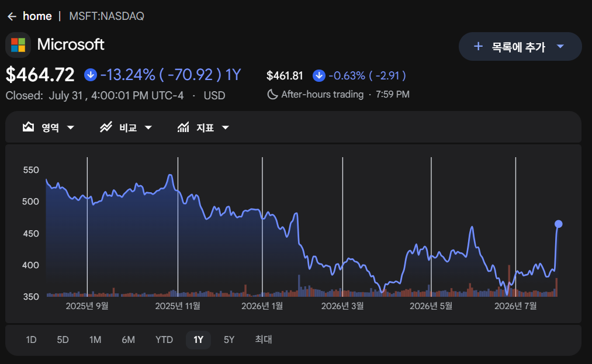
Task: Open the 비교 dropdown arrow
Action: coord(148,127)
